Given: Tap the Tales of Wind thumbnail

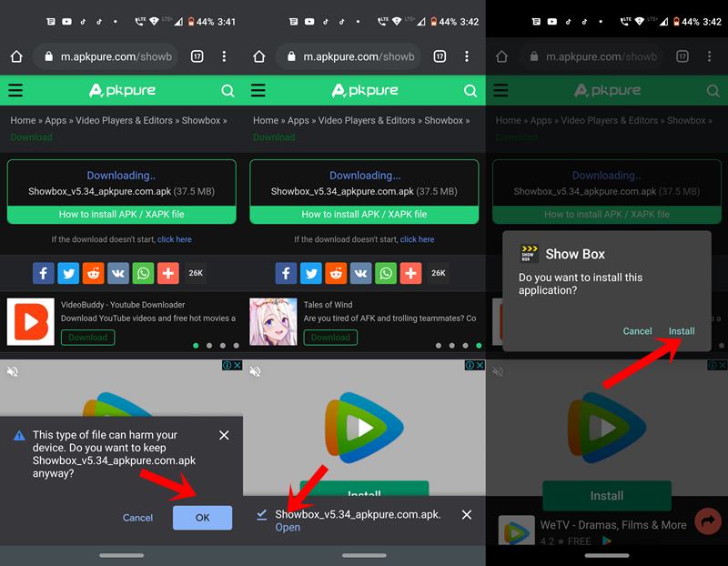Looking at the screenshot, I should pyautogui.click(x=274, y=322).
